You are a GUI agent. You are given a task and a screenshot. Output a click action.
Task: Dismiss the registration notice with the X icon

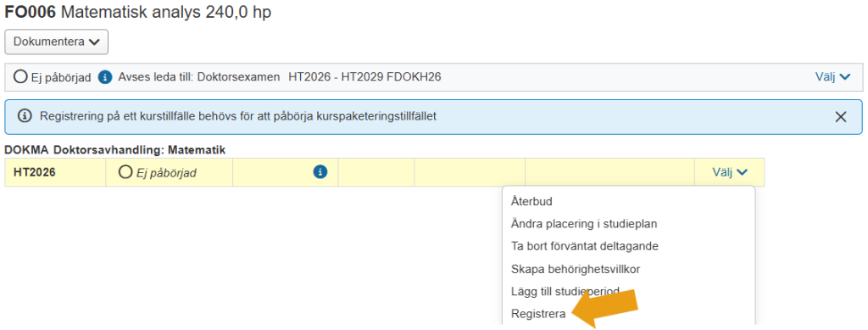click(x=840, y=117)
